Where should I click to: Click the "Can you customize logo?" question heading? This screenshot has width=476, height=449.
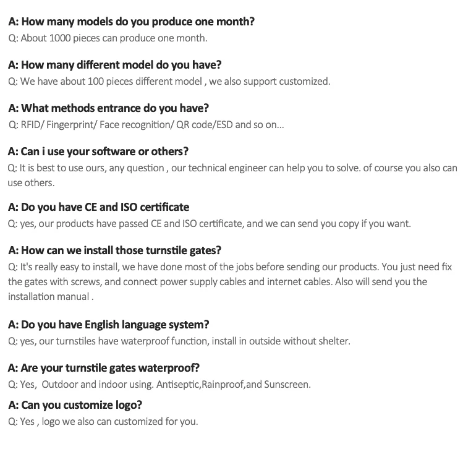tap(75, 406)
